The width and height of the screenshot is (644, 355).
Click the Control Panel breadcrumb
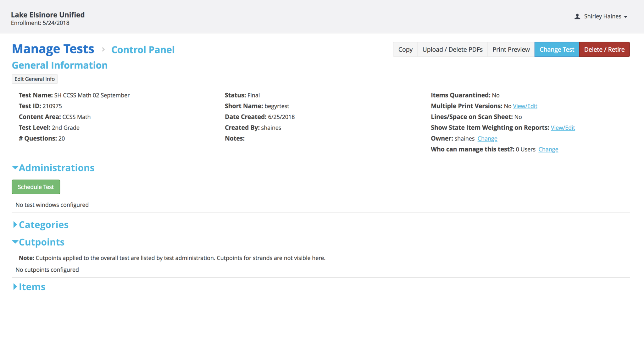143,50
